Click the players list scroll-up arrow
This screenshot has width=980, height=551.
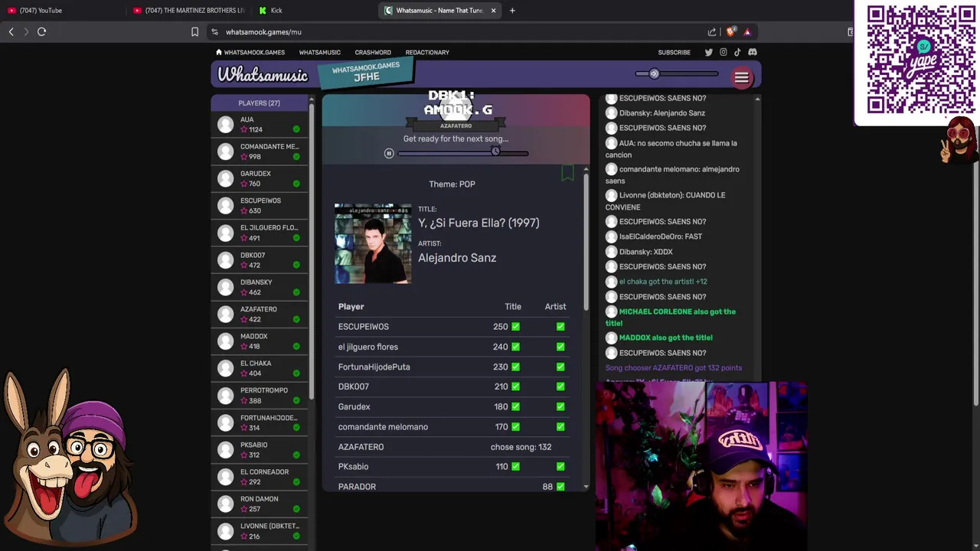tap(311, 99)
